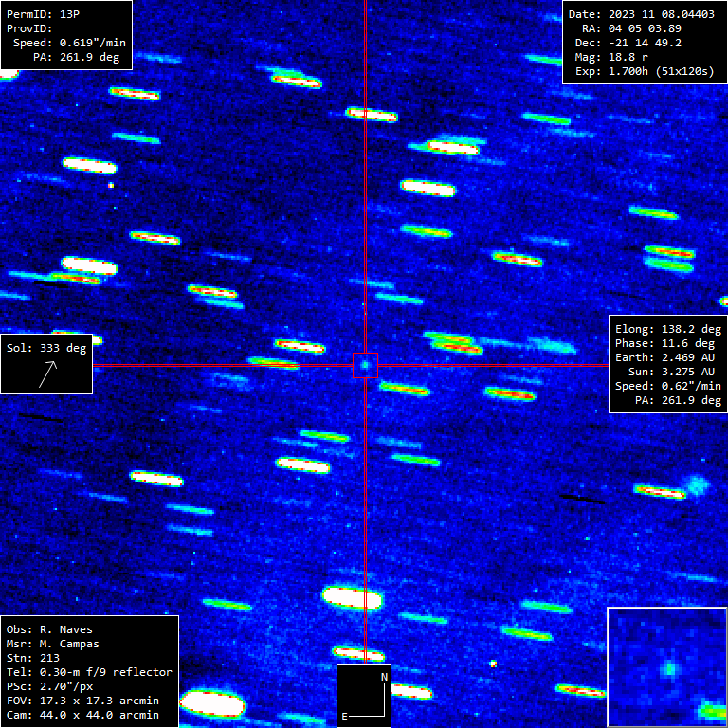The height and width of the screenshot is (728, 728).
Task: Click 'PA: 261.9 deg' in the Elong box
Action: [x=679, y=400]
